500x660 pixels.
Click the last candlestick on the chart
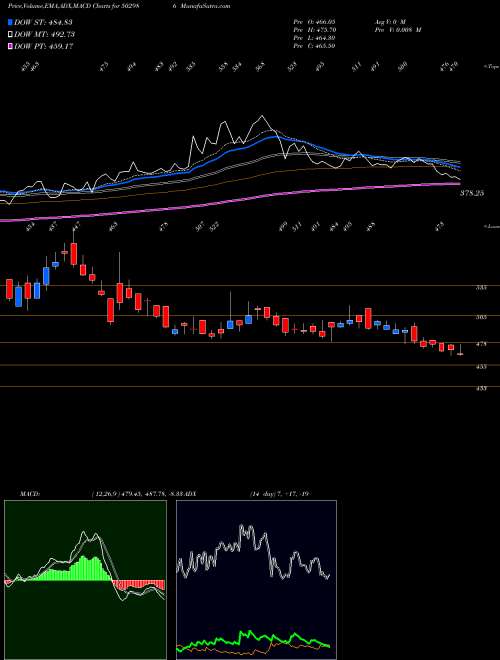460,351
